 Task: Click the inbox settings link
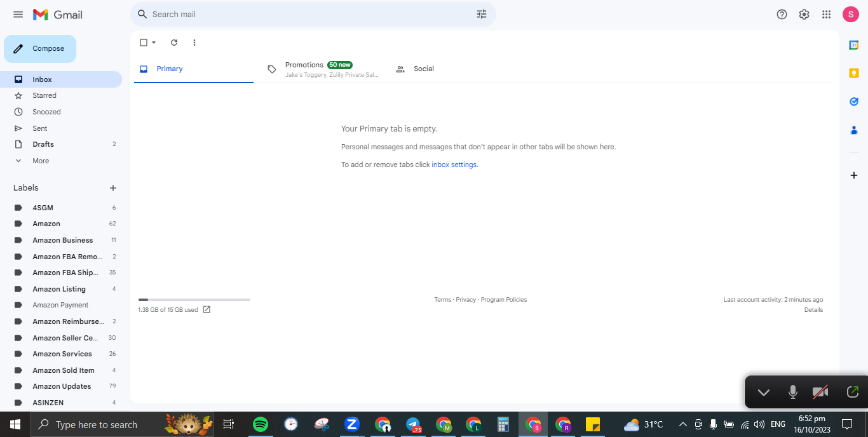click(x=454, y=165)
